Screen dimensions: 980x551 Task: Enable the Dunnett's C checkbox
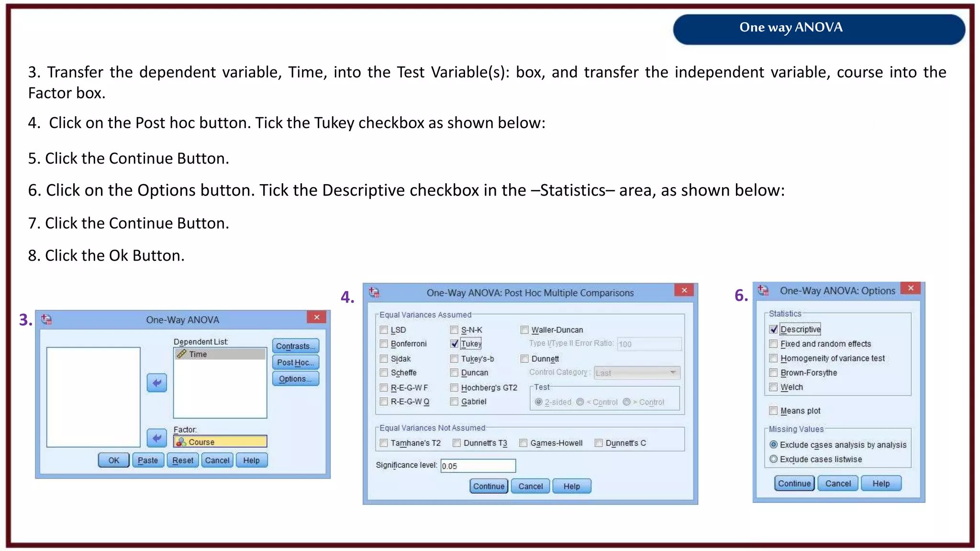coord(599,443)
